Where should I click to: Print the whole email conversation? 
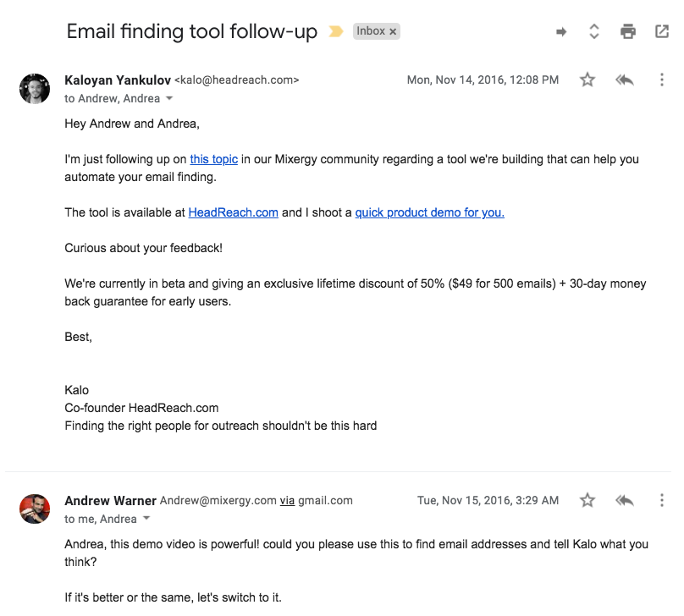point(628,32)
